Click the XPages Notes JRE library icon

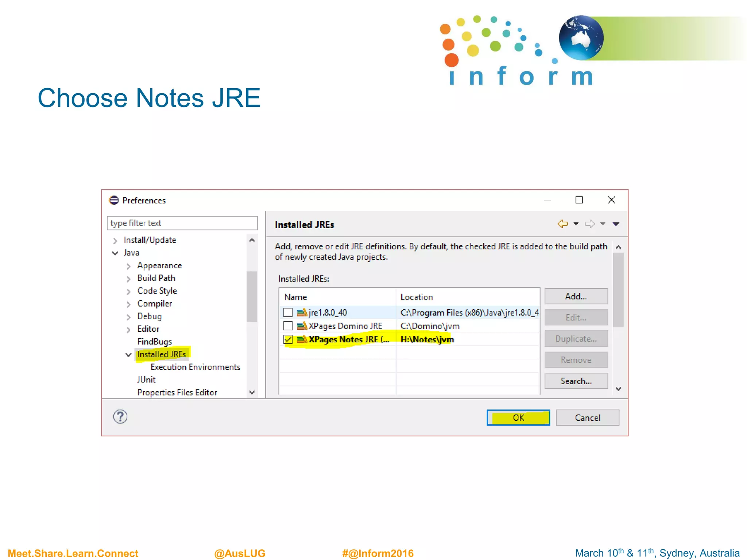pyautogui.click(x=301, y=339)
